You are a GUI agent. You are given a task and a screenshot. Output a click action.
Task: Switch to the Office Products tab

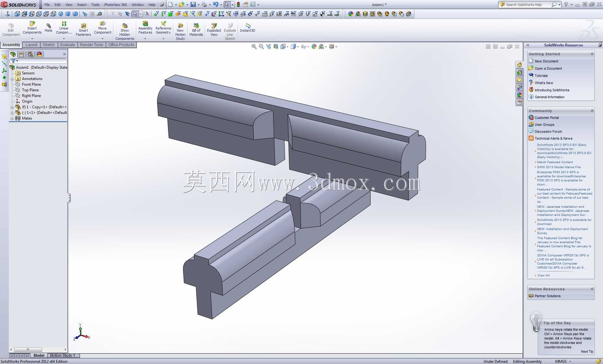click(x=121, y=45)
